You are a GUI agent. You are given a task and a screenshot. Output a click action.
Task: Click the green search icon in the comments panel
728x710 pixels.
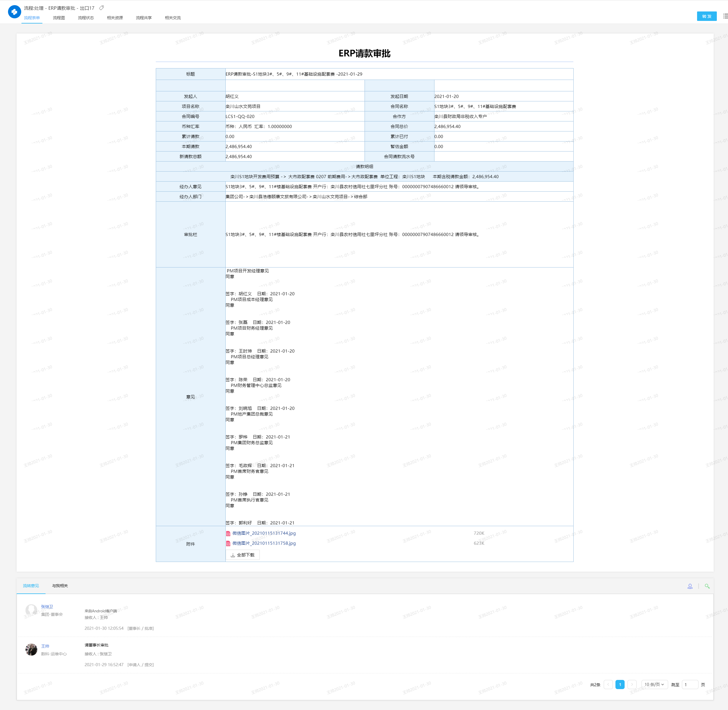pos(707,586)
